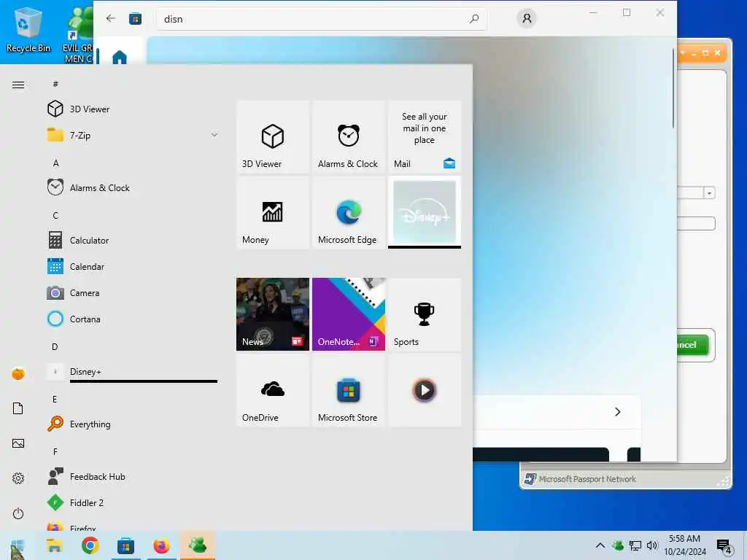This screenshot has height=560, width=747.
Task: Click the Messenger tray icon
Action: click(x=618, y=545)
